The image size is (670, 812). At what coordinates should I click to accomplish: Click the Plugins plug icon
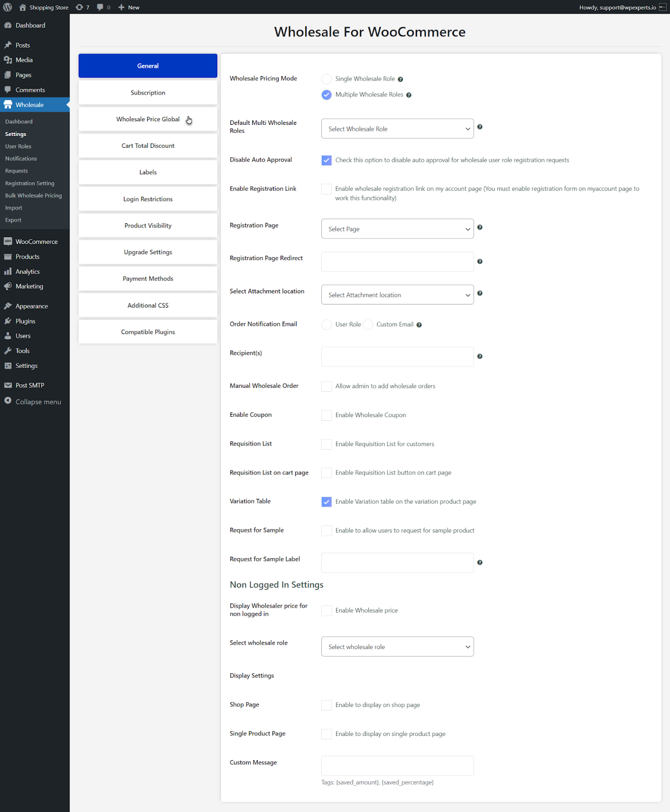tap(8, 321)
